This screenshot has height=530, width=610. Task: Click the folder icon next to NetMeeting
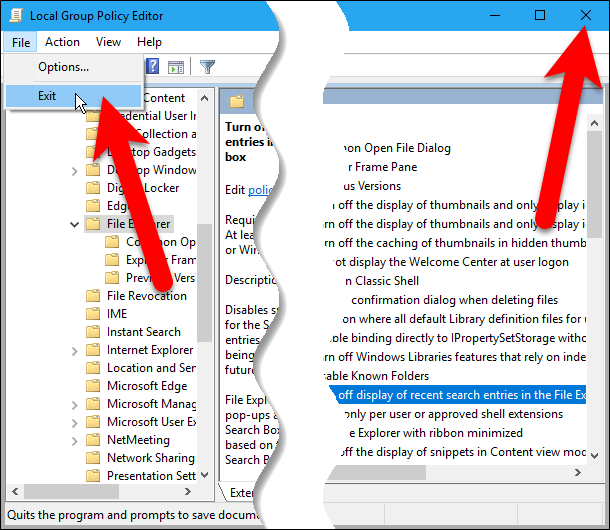point(93,440)
